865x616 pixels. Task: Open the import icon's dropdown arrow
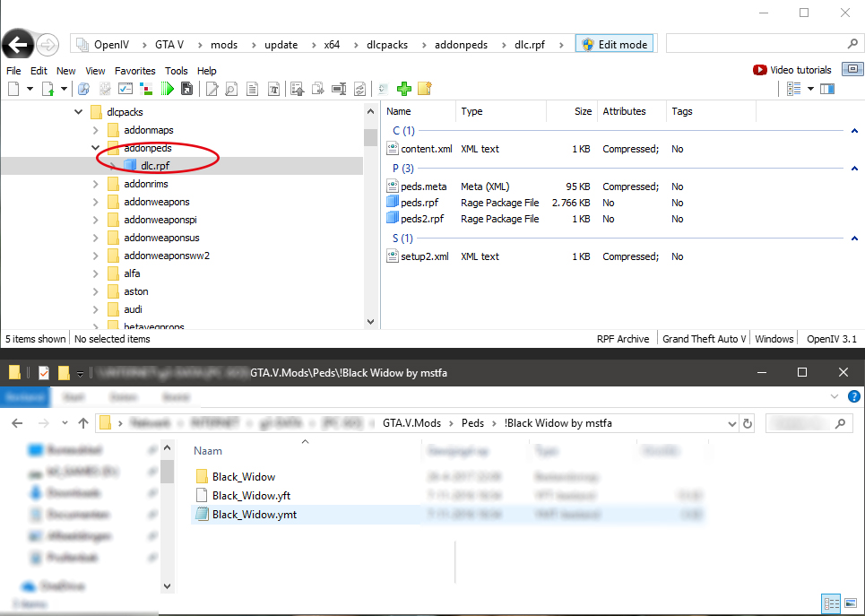tap(64, 89)
